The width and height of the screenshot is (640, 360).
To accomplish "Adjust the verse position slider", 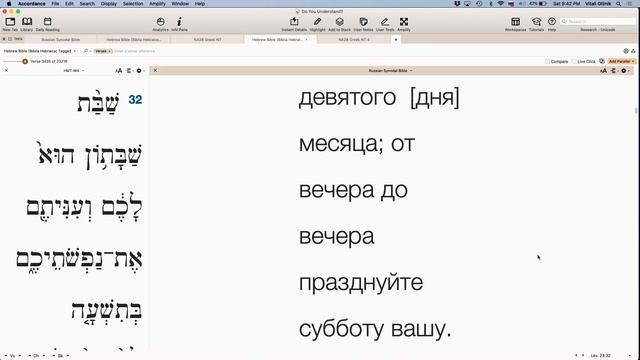I will tap(25, 61).
